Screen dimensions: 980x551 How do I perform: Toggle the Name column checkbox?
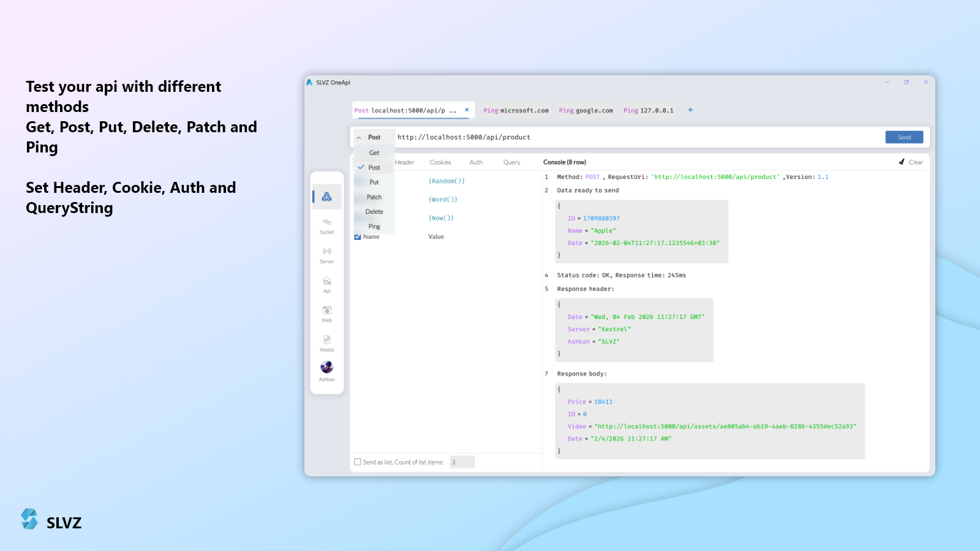358,237
